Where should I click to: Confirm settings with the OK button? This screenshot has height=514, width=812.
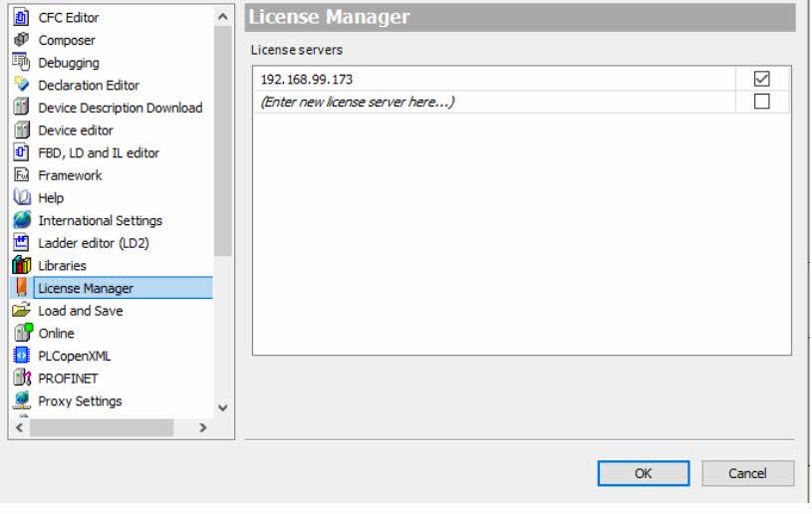(643, 473)
